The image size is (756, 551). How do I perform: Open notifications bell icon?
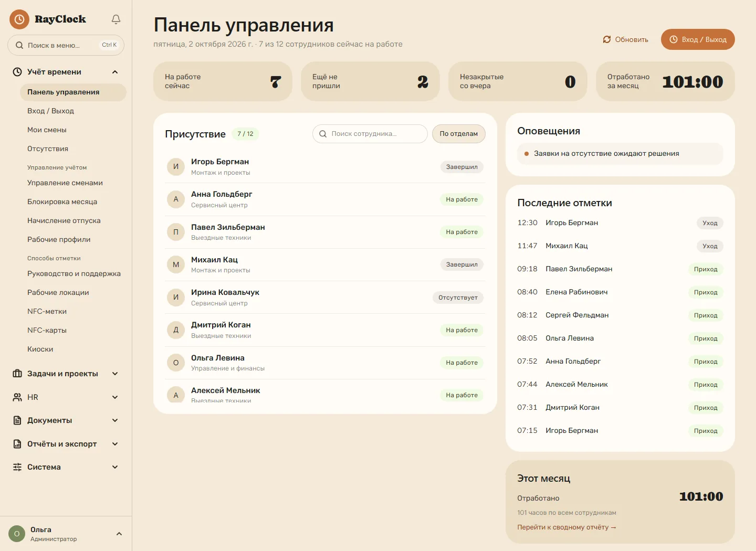tap(116, 19)
